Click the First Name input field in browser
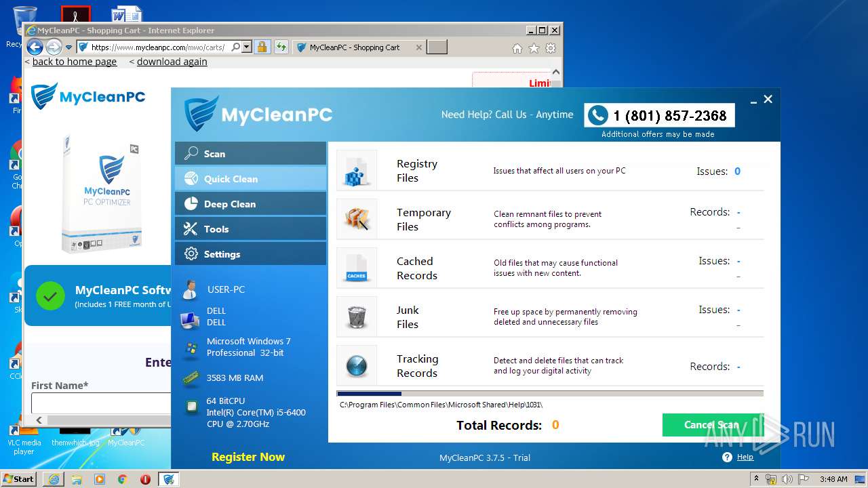Image resolution: width=868 pixels, height=488 pixels. [x=100, y=403]
